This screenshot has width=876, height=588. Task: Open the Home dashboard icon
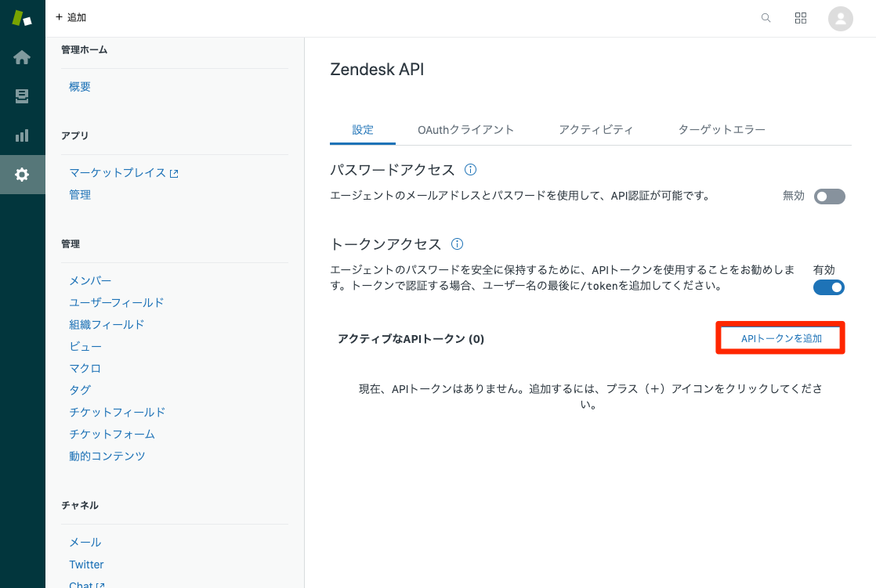tap(22, 57)
